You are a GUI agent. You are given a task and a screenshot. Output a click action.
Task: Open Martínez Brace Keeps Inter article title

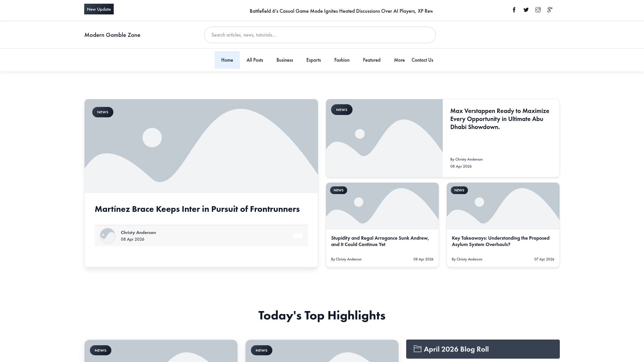[x=197, y=209]
